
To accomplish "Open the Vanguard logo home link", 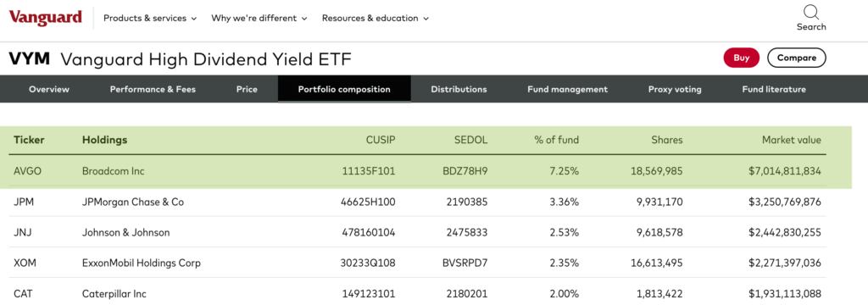I will [46, 18].
